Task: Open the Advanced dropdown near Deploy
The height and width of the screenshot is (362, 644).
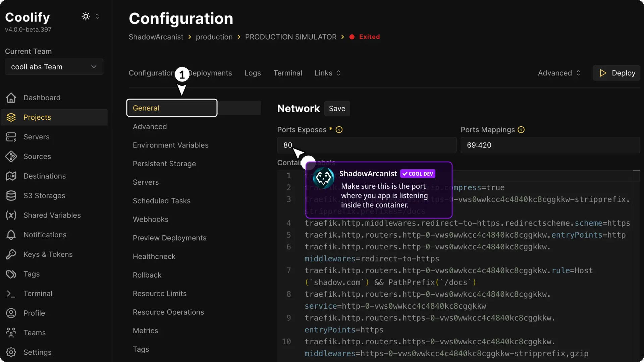Action: pos(559,73)
